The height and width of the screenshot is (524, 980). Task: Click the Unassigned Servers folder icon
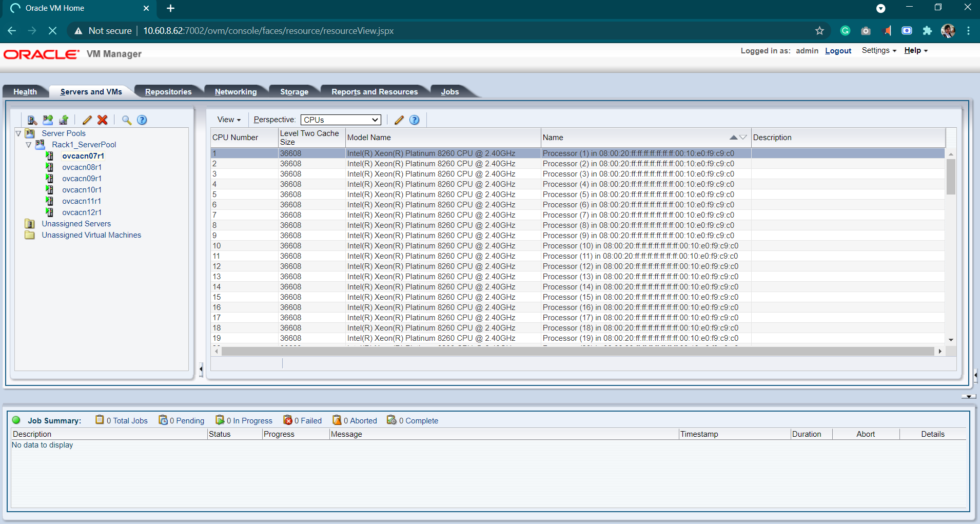point(30,224)
